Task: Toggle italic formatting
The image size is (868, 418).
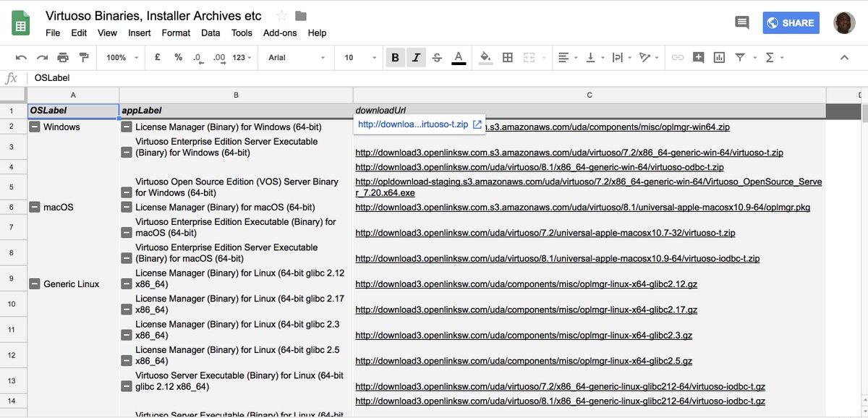Action: (416, 58)
